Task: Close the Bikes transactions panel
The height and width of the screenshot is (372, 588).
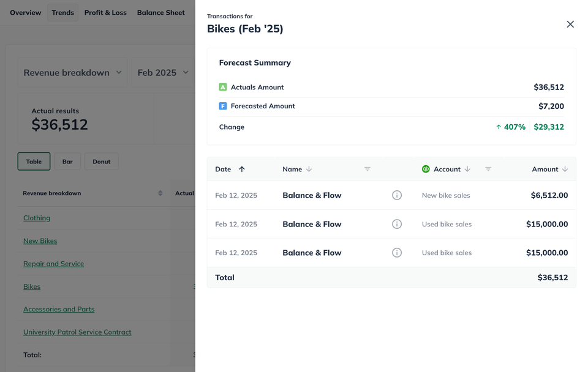Action: pos(570,24)
